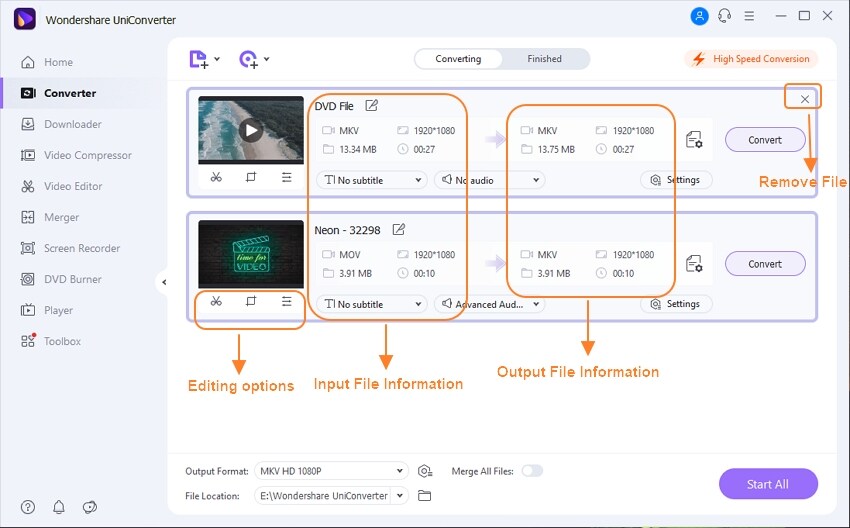
Task: Open effects list icon for DVD File
Action: tap(286, 177)
